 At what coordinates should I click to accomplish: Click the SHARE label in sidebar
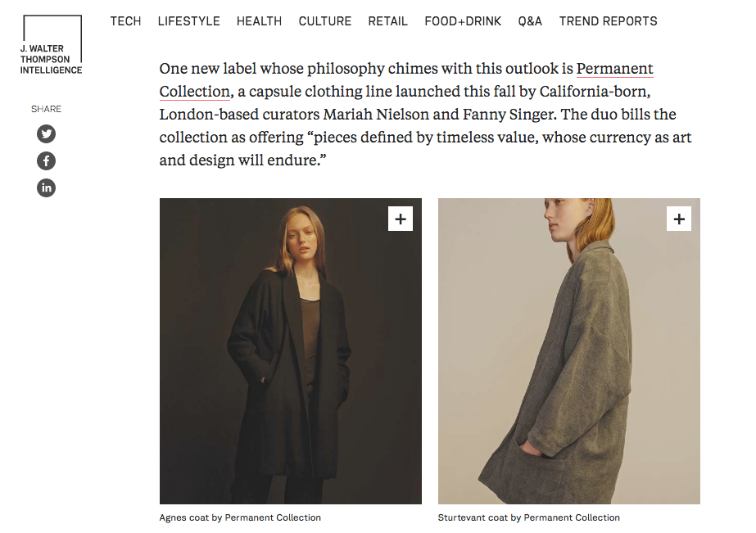pos(46,109)
